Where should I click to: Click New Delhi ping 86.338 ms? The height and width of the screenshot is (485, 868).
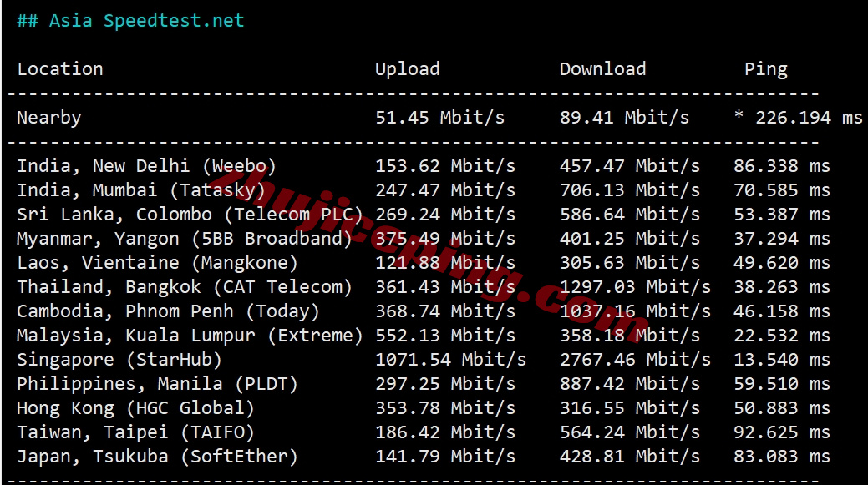[782, 166]
